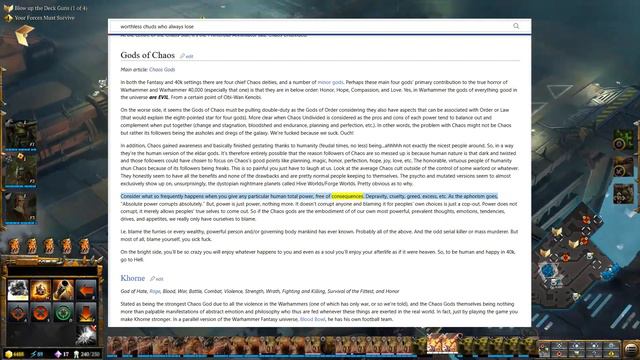This screenshot has height=360, width=640.
Task: Click the highlighted word 'consequences'
Action: pyautogui.click(x=347, y=196)
